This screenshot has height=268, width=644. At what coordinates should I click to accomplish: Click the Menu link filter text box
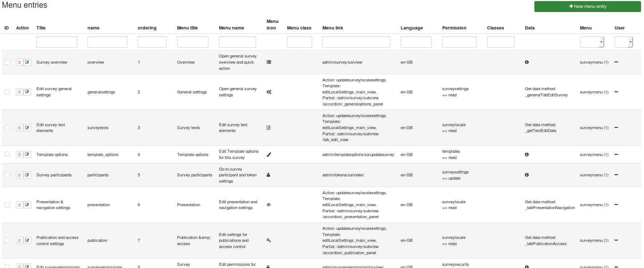point(356,42)
